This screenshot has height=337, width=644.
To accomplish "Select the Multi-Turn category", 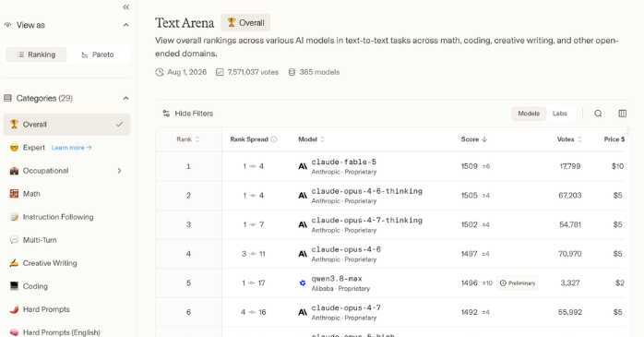I will point(40,240).
